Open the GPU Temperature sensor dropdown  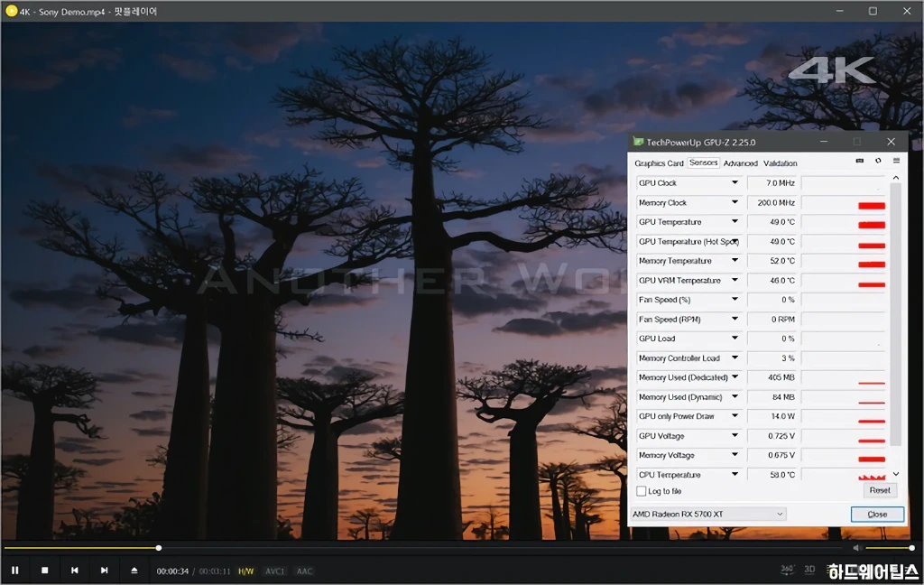tap(735, 222)
